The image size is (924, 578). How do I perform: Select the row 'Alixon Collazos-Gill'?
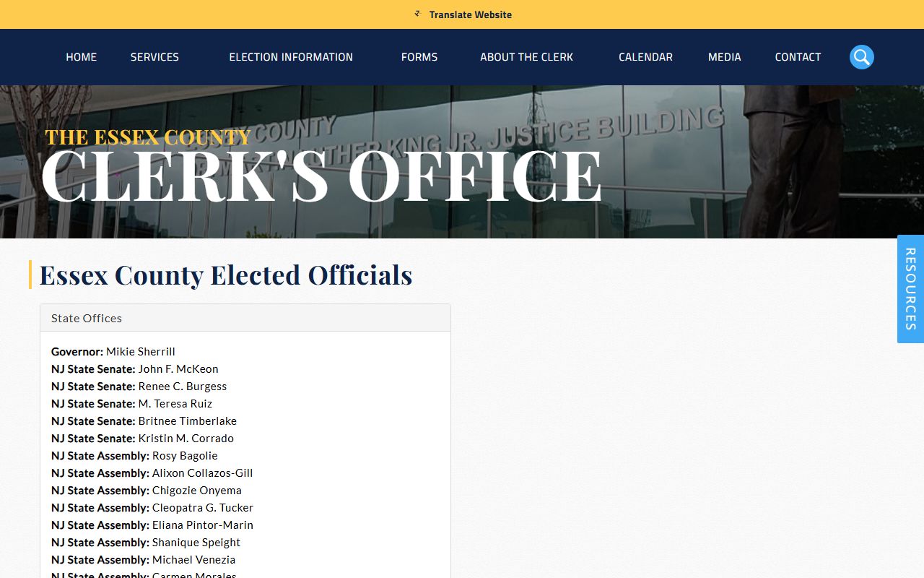(152, 473)
